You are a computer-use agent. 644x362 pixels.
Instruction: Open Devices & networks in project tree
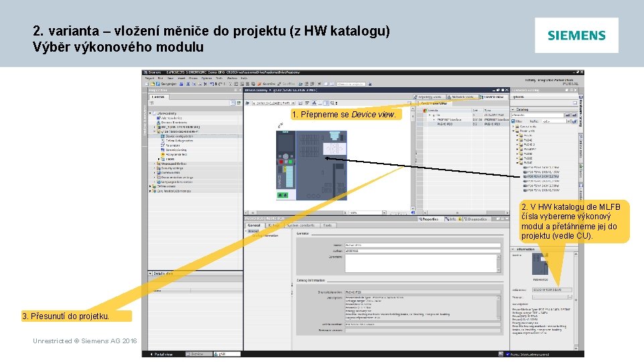point(174,123)
